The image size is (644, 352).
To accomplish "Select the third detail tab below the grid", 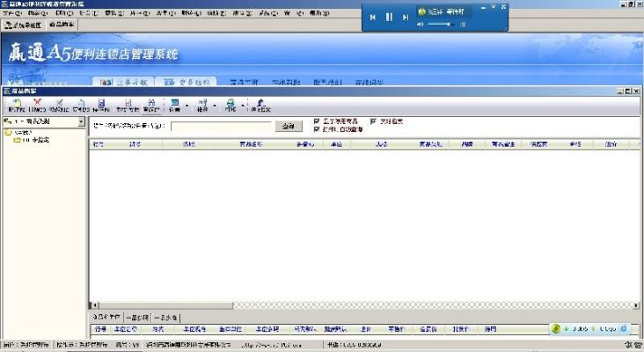I will [166, 318].
